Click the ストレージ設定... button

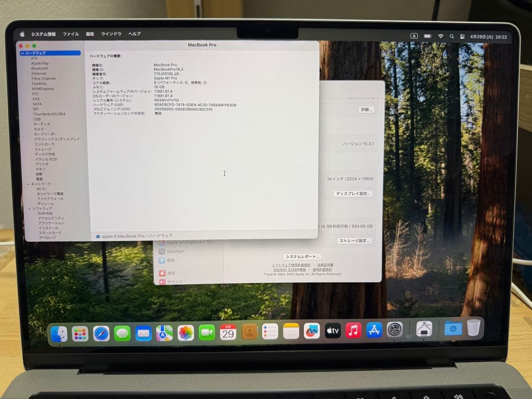(355, 240)
